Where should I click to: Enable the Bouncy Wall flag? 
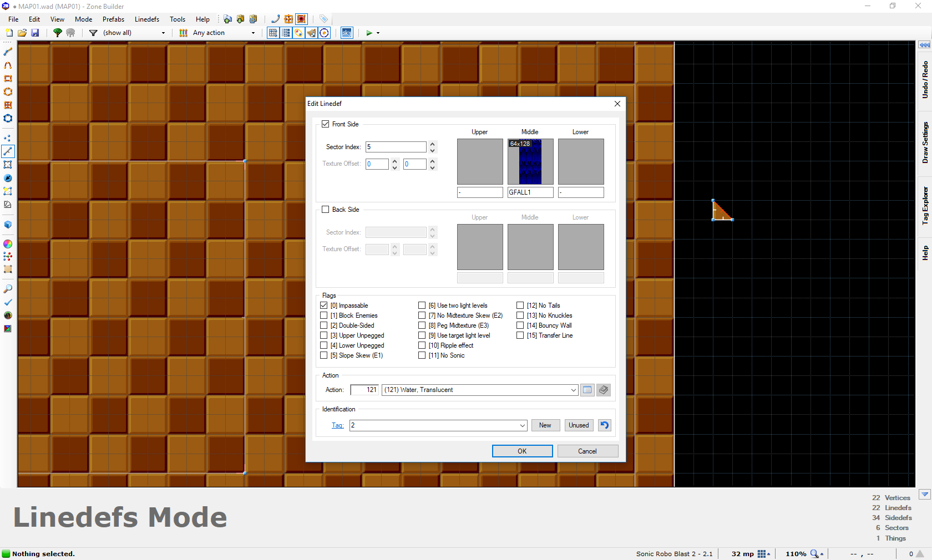pos(520,325)
